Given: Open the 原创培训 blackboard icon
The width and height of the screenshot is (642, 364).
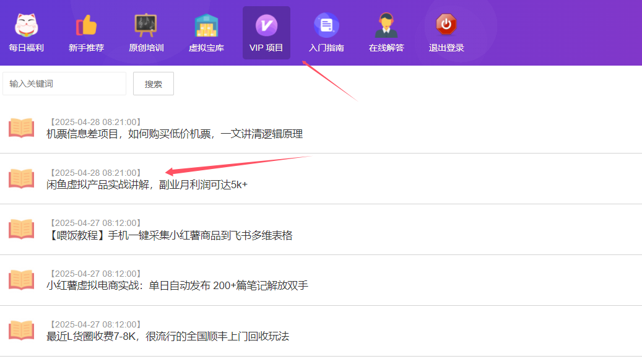Looking at the screenshot, I should click(x=146, y=25).
